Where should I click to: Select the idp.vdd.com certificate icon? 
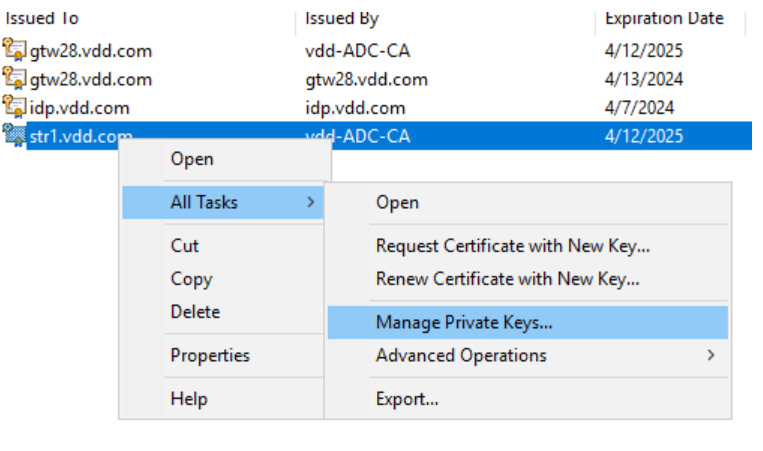pos(14,107)
